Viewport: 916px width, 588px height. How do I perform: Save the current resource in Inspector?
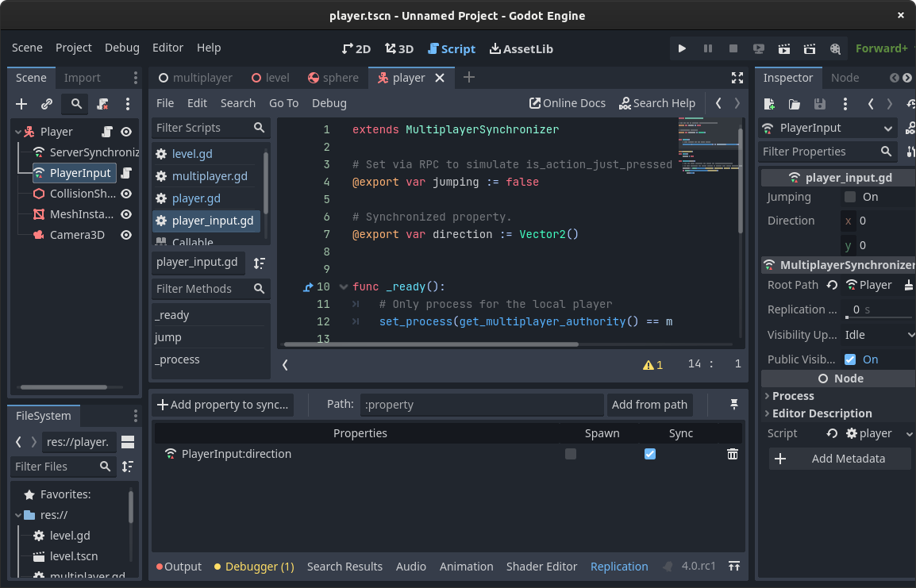click(x=820, y=104)
